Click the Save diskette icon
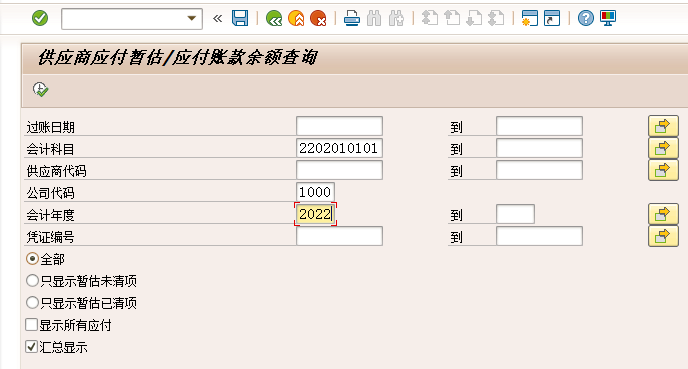The image size is (688, 369). [x=240, y=18]
